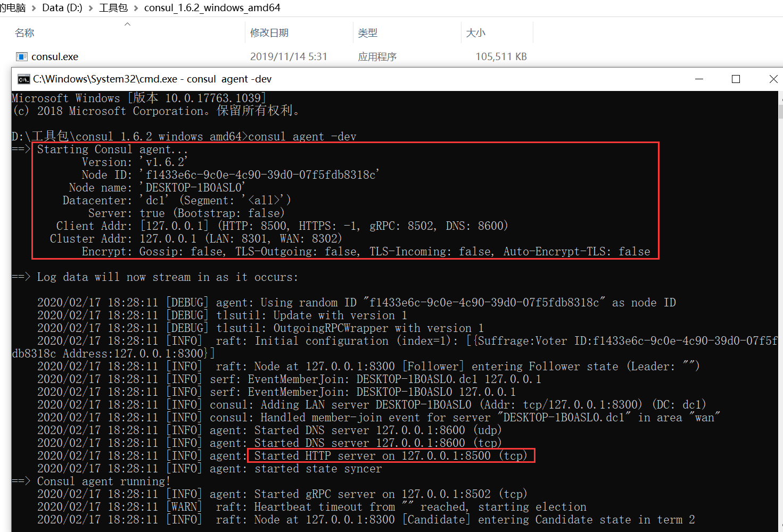Click the cmd window maximize icon
Screen dimensions: 783x532
(x=736, y=79)
